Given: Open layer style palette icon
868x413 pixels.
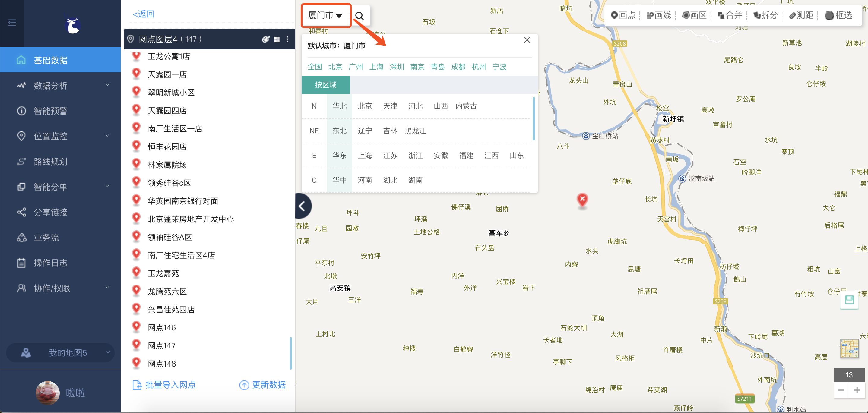Looking at the screenshot, I should (x=265, y=39).
